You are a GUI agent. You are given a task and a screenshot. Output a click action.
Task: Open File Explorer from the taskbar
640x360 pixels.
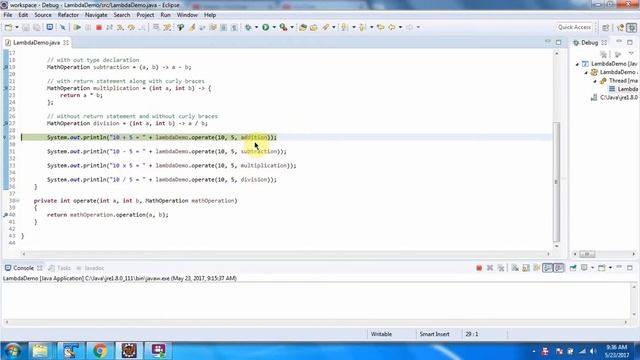[x=40, y=351]
